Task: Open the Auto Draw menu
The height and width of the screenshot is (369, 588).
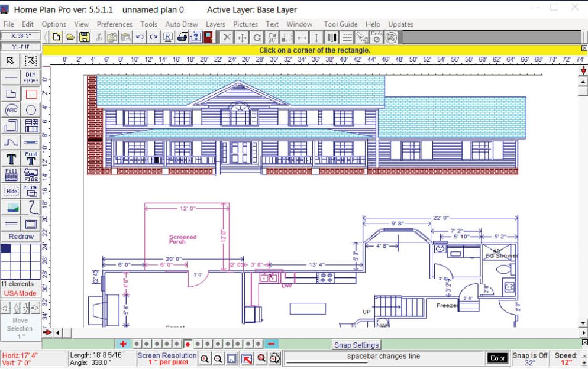Action: (x=182, y=24)
